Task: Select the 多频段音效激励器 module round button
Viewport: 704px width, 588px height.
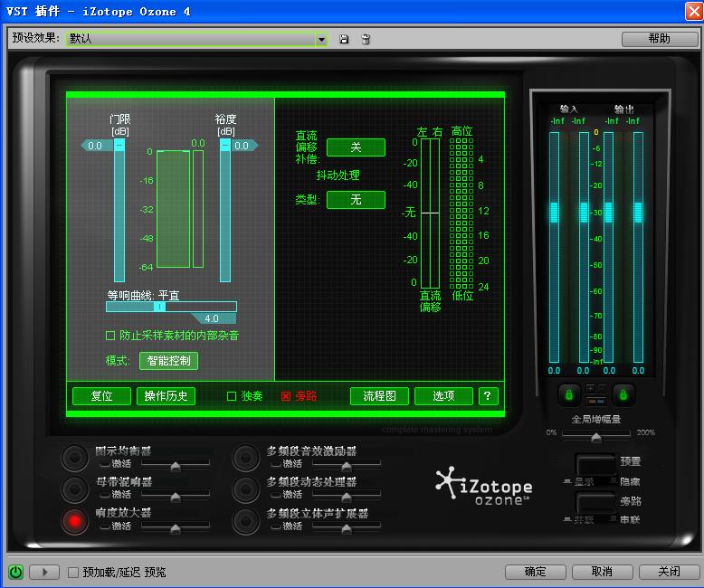Action: pos(246,458)
